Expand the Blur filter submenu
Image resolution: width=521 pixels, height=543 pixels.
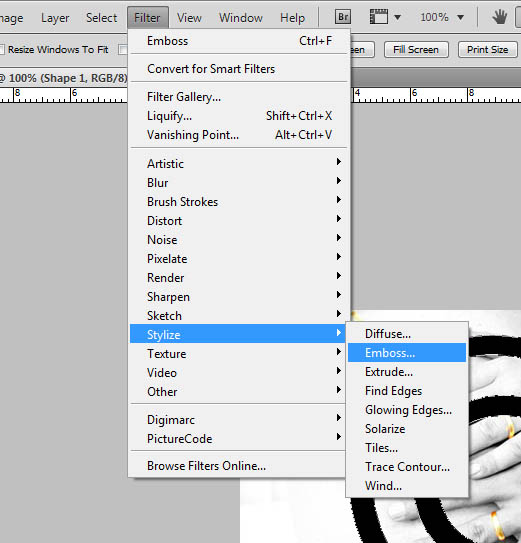[x=239, y=183]
